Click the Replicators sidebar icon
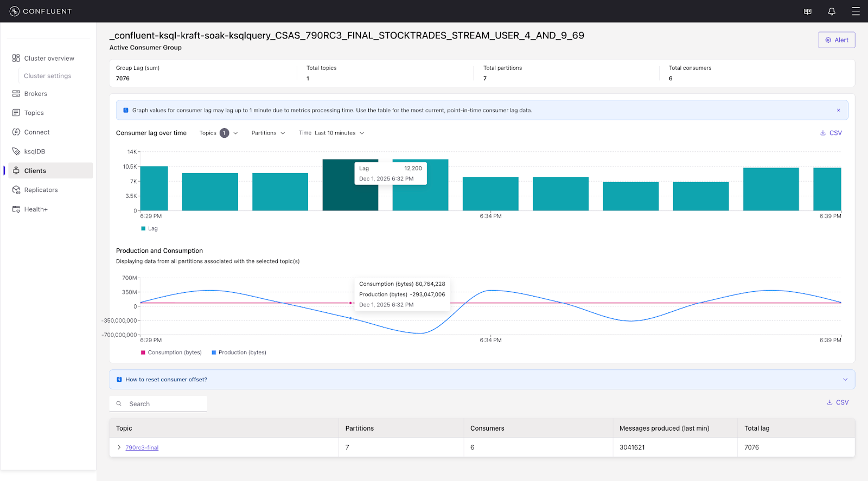 click(x=16, y=190)
